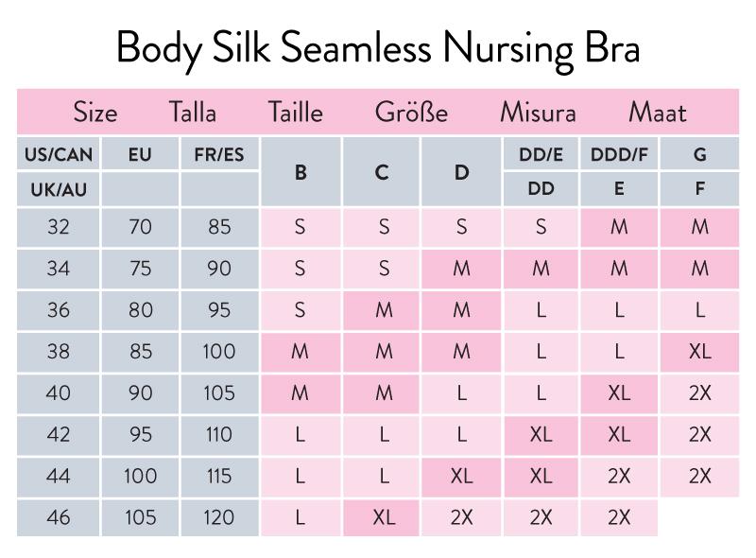The height and width of the screenshot is (558, 756).
Task: Click XL cell in row 38 G column
Action: (x=699, y=352)
